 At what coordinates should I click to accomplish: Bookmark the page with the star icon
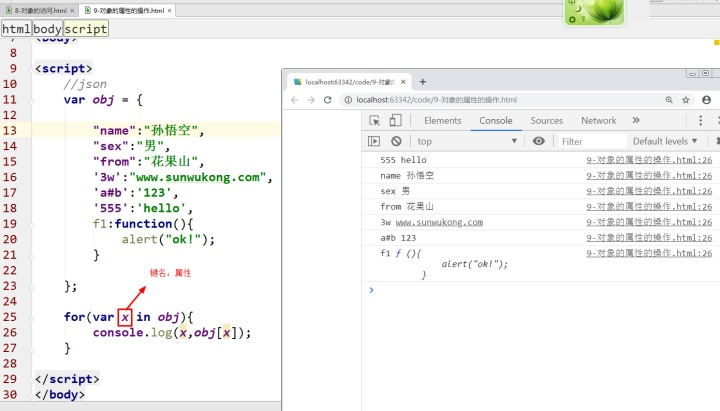(686, 100)
